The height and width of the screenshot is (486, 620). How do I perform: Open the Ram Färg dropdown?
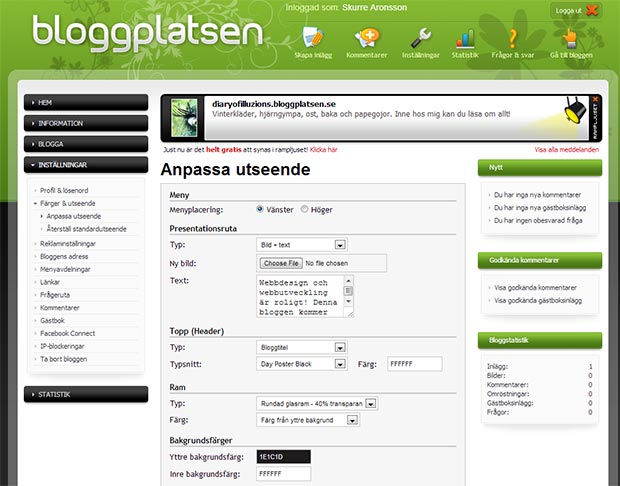(308, 420)
